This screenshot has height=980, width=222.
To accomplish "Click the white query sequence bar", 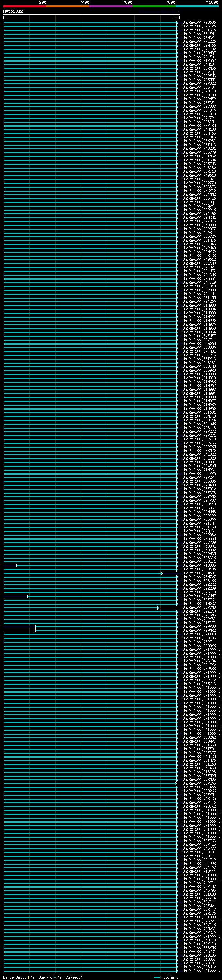I will pyautogui.click(x=92, y=15).
